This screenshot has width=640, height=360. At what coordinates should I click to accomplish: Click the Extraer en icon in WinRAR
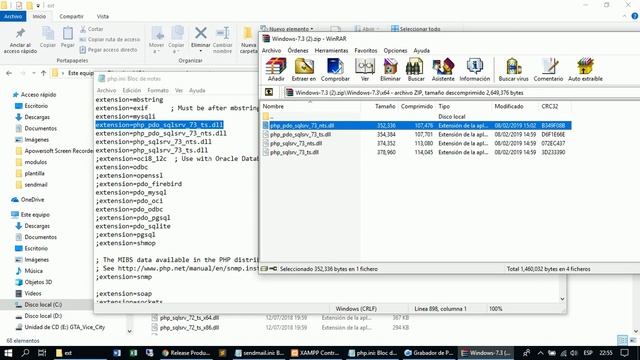304,69
